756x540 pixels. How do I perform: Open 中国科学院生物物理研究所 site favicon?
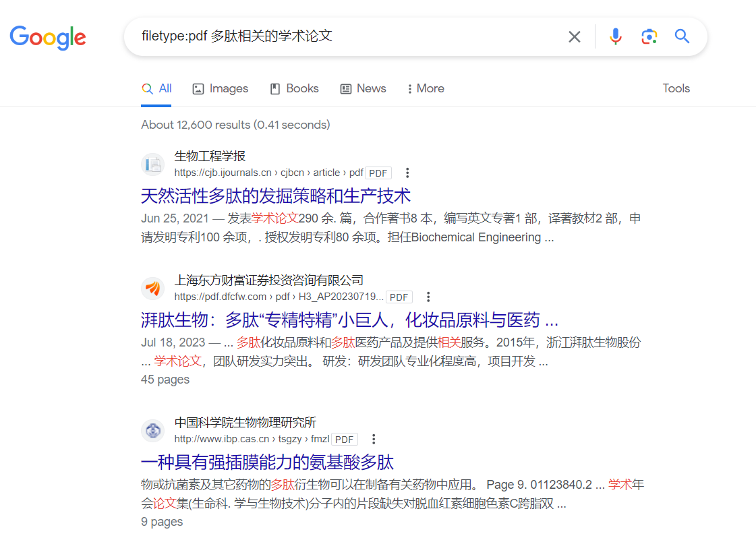pos(153,431)
